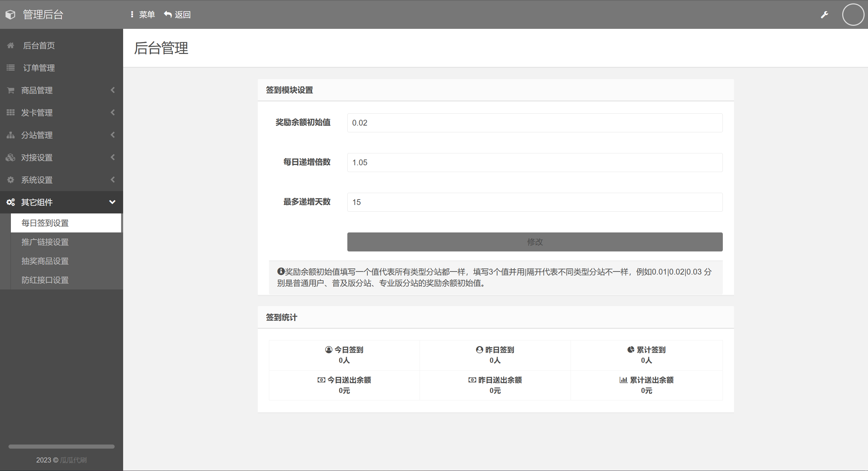The image size is (868, 471).
Task: Click the grid icon for 发卡管理
Action: click(11, 113)
